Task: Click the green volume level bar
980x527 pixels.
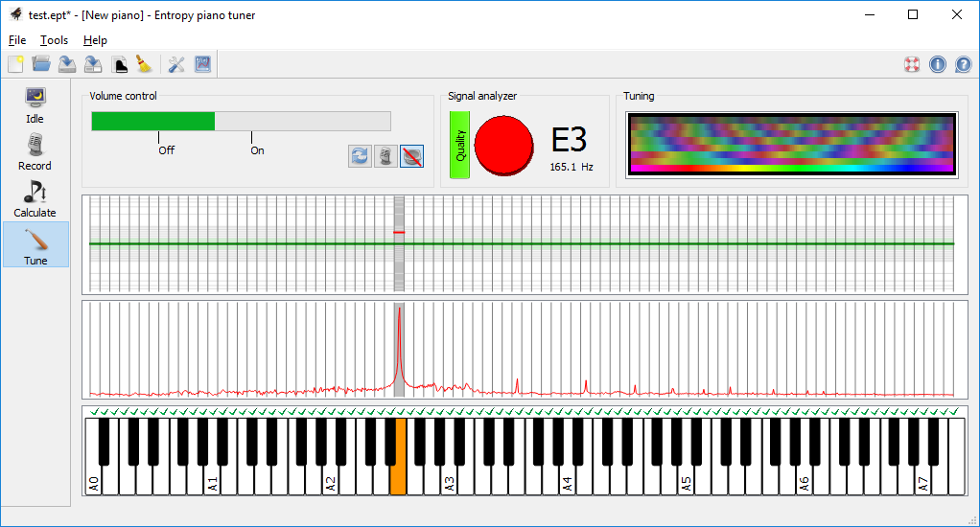Action: [x=153, y=121]
